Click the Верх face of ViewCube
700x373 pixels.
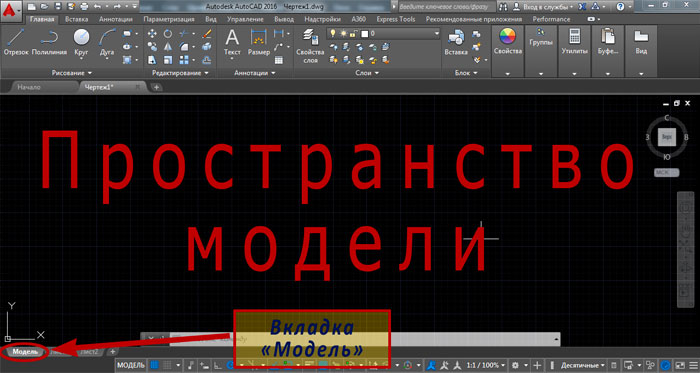(x=667, y=137)
